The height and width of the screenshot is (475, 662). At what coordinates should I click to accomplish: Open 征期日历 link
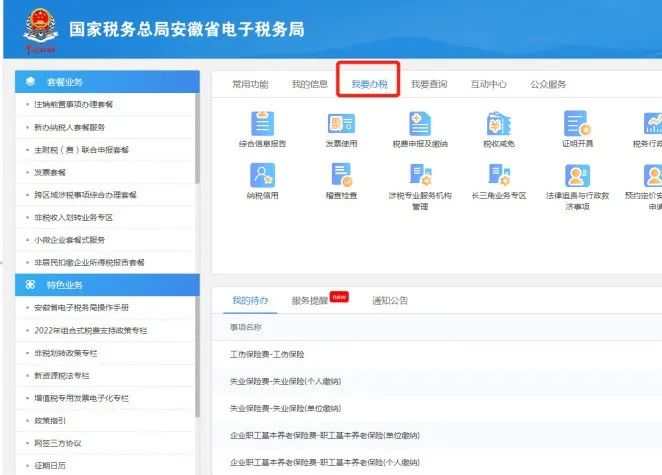click(x=50, y=465)
